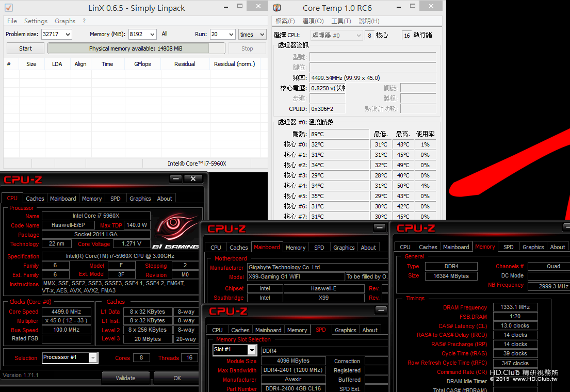Click the Residual (norm.) column header in LinX
Screen dimensions: 570x392
coord(235,64)
